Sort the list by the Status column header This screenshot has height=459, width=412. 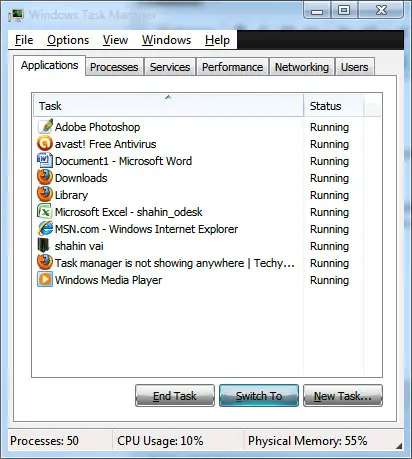(x=334, y=106)
